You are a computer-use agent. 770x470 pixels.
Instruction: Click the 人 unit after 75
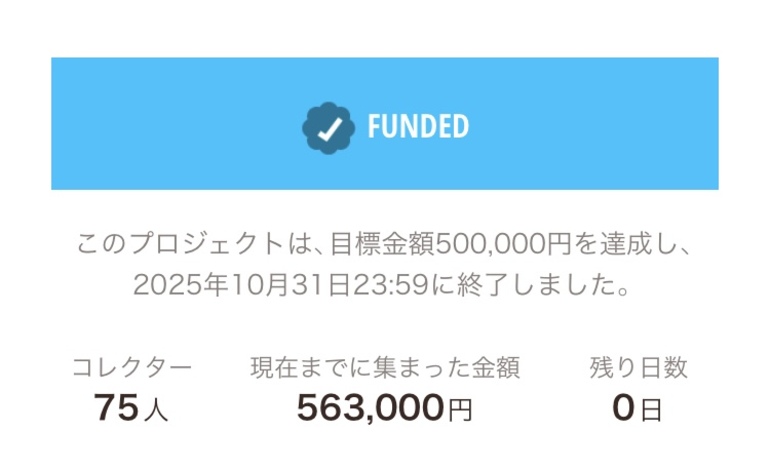coord(156,410)
